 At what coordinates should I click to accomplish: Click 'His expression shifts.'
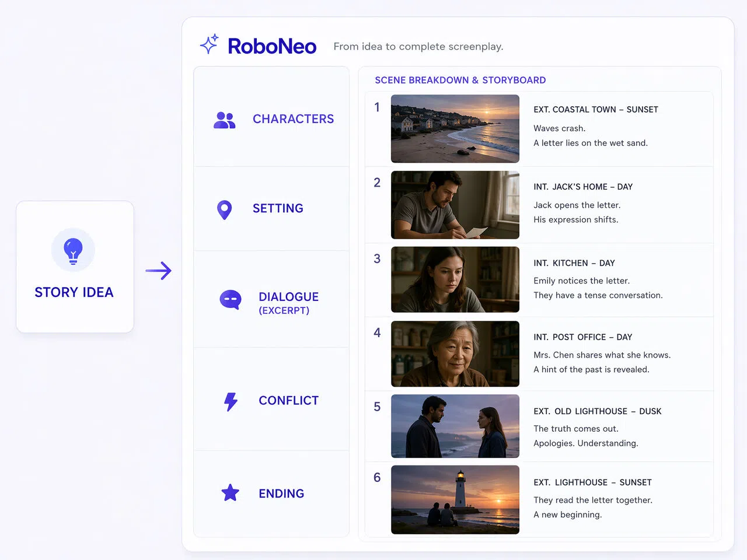(576, 220)
